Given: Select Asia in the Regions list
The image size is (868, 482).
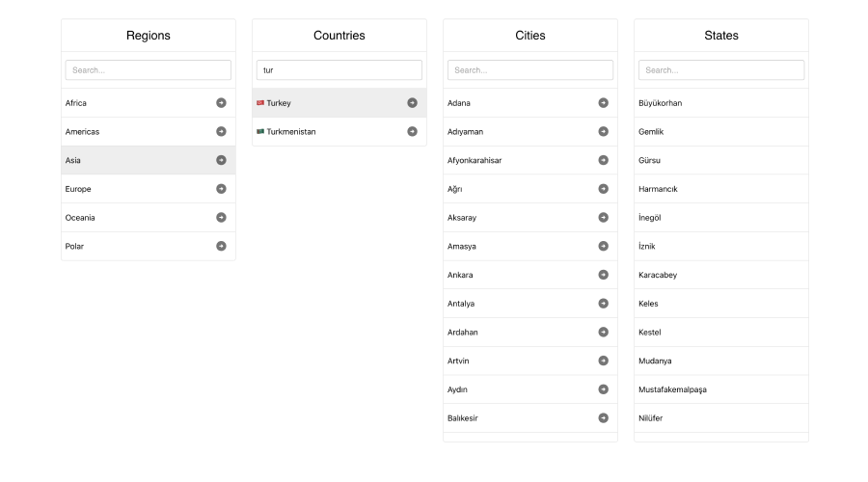Looking at the screenshot, I should point(73,160).
